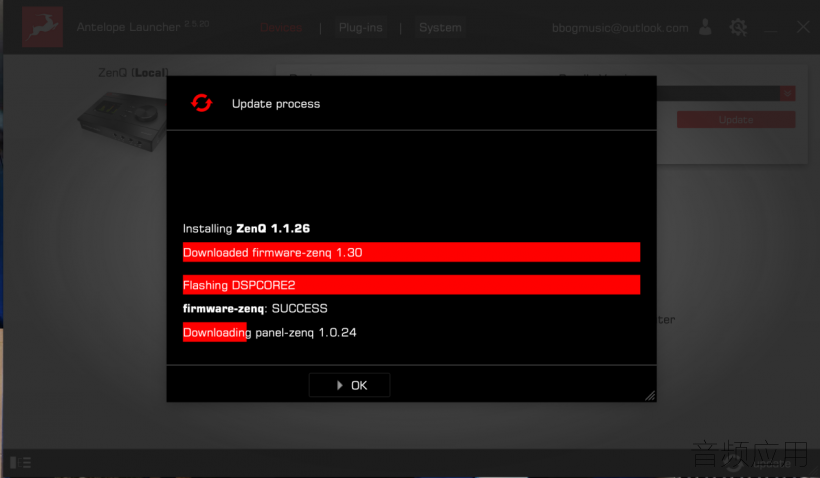Click the Antelope logo in the launcher header

pyautogui.click(x=42, y=27)
